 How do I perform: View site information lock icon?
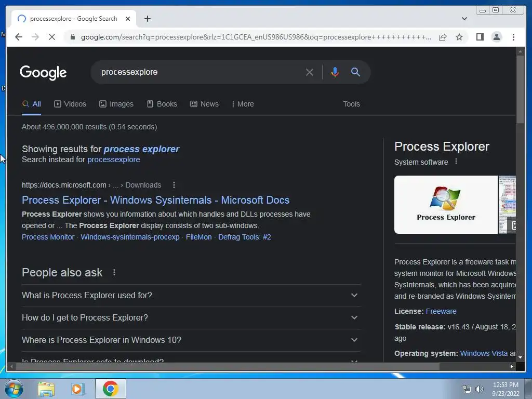pos(72,37)
